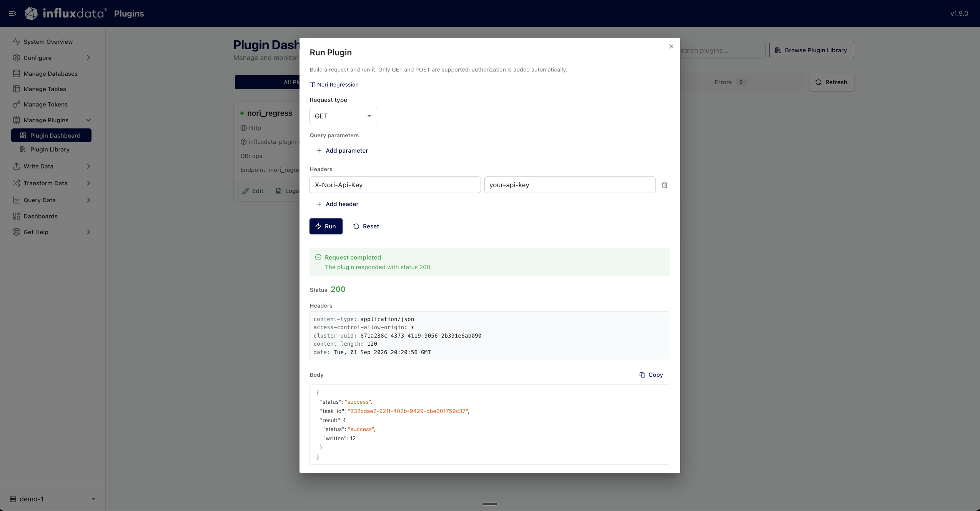Image resolution: width=980 pixels, height=511 pixels.
Task: Click the search plugins field
Action: click(x=722, y=50)
